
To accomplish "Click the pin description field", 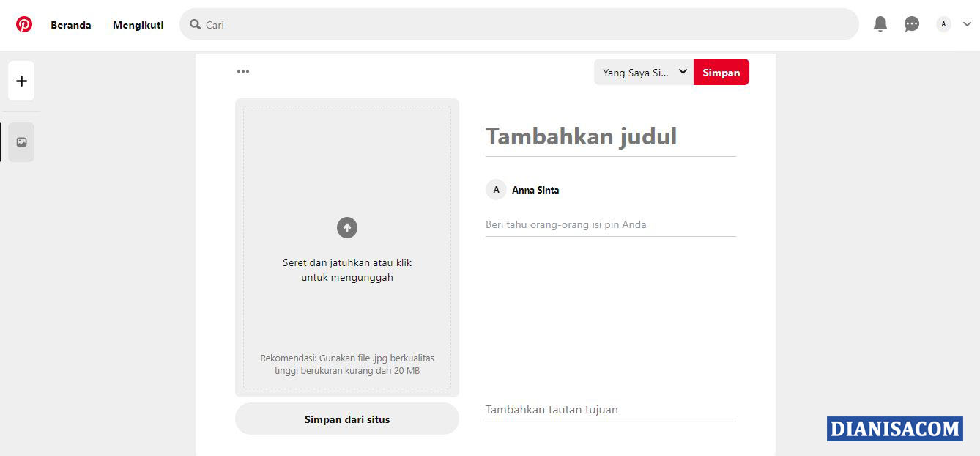I will pos(565,224).
